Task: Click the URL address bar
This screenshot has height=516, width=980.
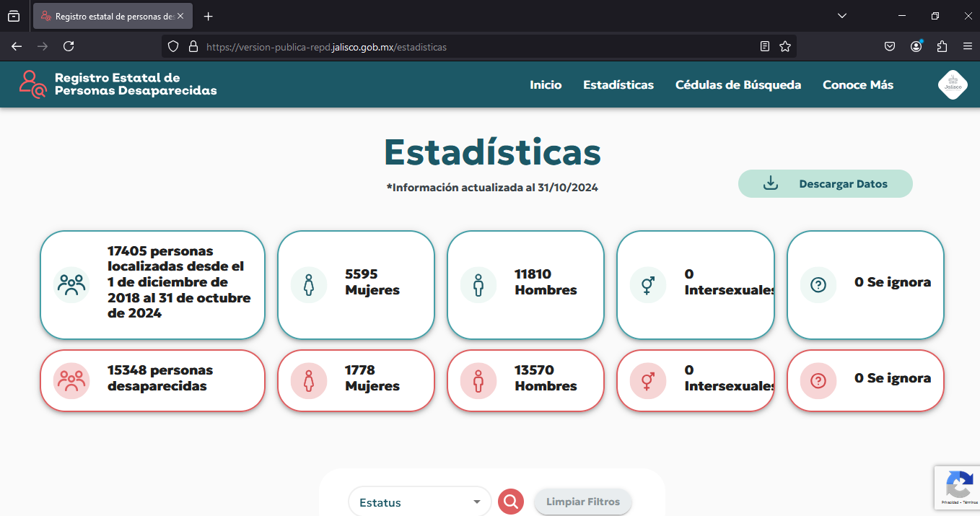Action: point(469,47)
